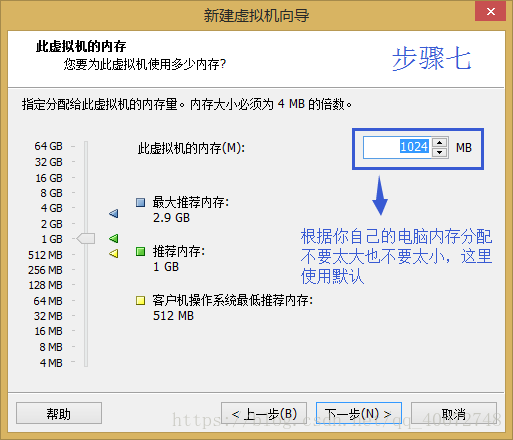Click the 4 GB slider scale label
The image size is (513, 440).
point(52,208)
